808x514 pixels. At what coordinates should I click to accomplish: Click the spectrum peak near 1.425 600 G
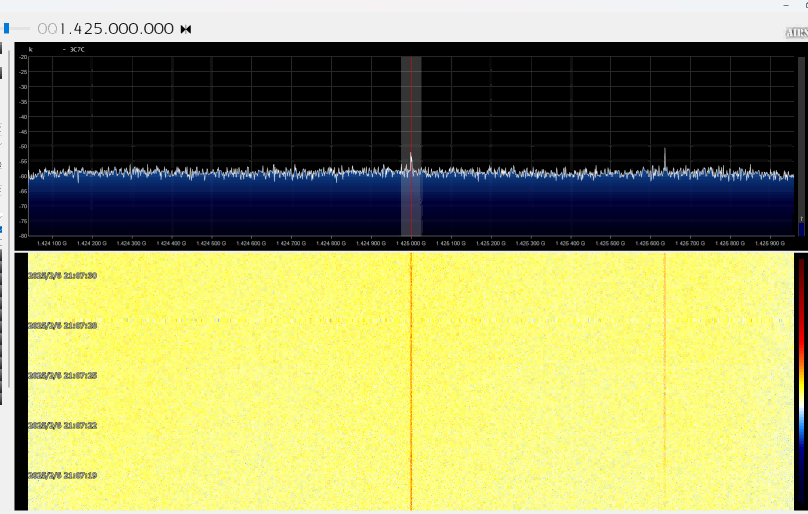coord(665,157)
